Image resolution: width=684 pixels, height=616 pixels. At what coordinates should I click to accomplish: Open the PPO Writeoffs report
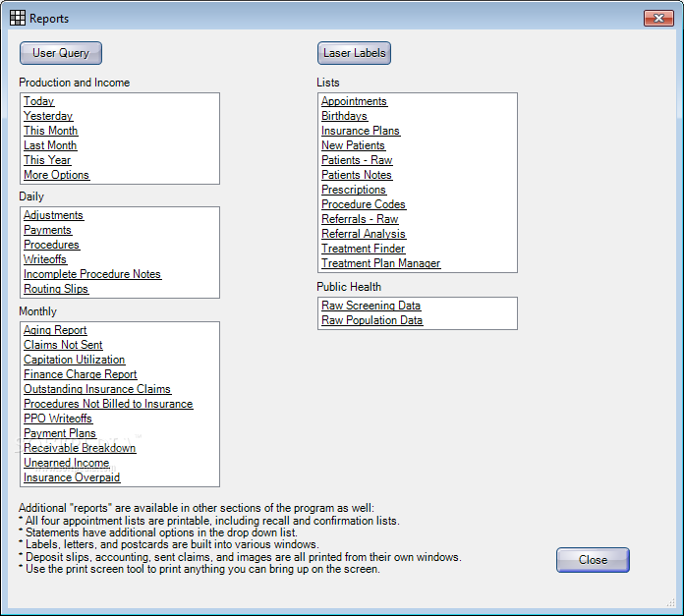click(x=58, y=419)
